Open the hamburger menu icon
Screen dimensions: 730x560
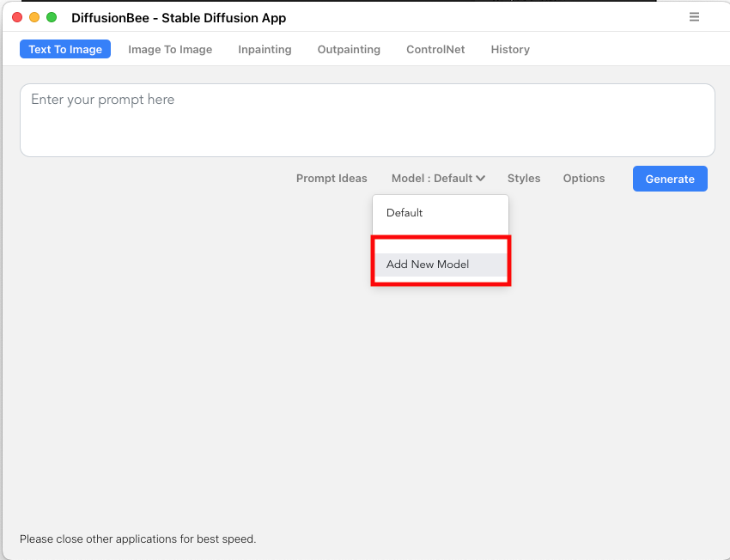(x=694, y=17)
